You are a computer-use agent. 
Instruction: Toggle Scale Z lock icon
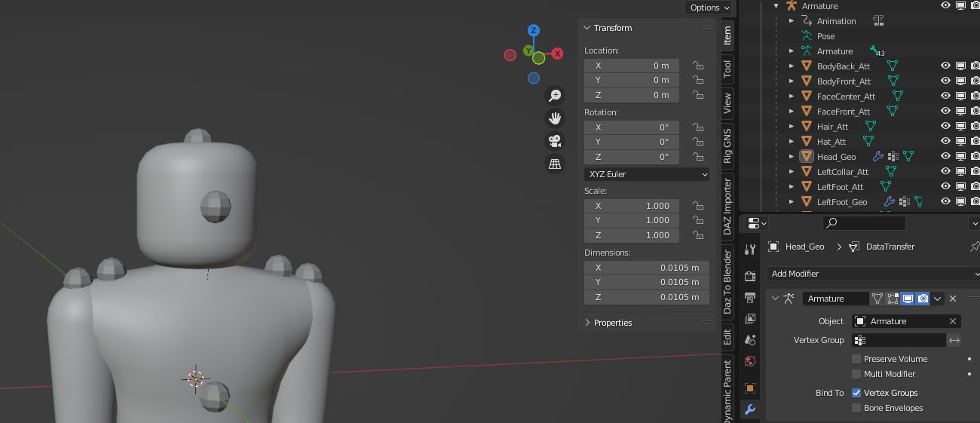tap(698, 235)
